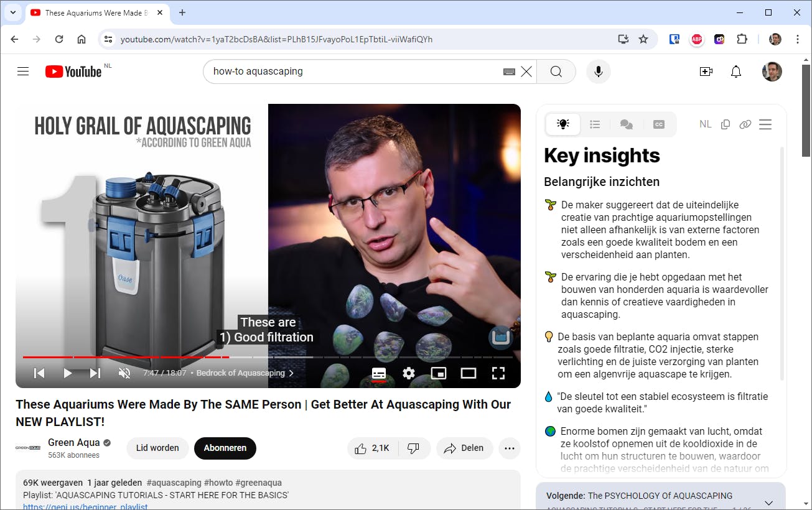Open more actions for the video
The image size is (812, 510).
pyautogui.click(x=510, y=448)
